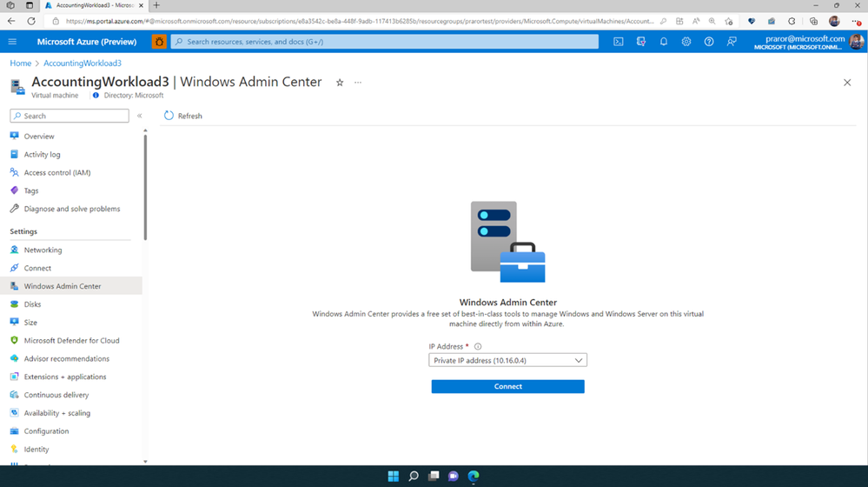Close the AccountingWorkload3 browser tab

(141, 5)
